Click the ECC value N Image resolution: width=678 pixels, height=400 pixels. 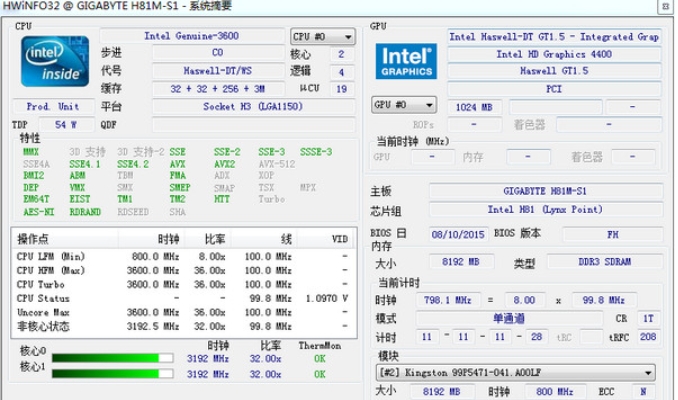pyautogui.click(x=643, y=392)
